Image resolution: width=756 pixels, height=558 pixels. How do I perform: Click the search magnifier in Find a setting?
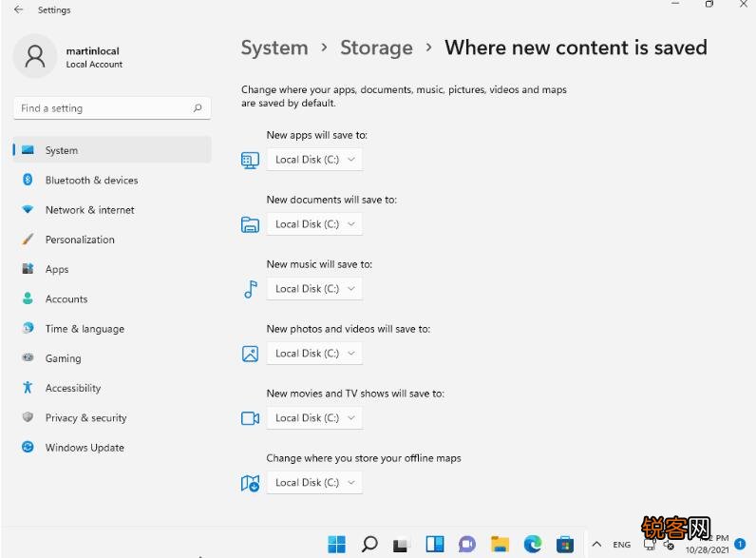[x=198, y=107]
